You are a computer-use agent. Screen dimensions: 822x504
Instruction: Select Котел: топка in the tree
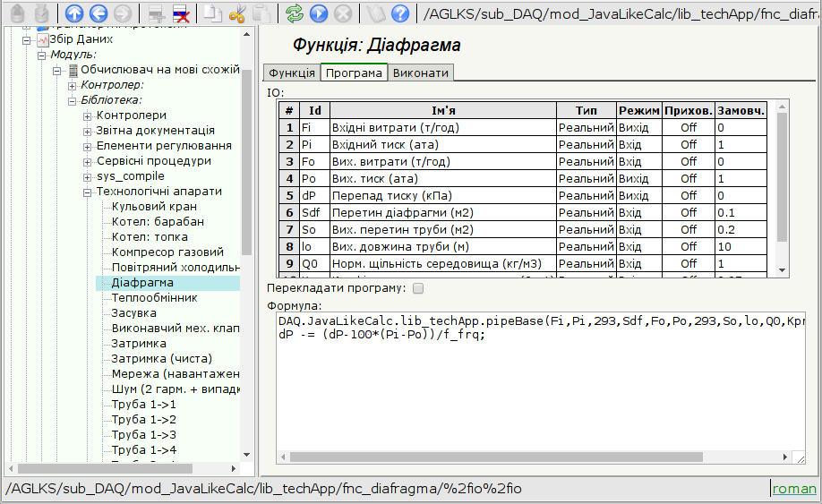(x=150, y=237)
